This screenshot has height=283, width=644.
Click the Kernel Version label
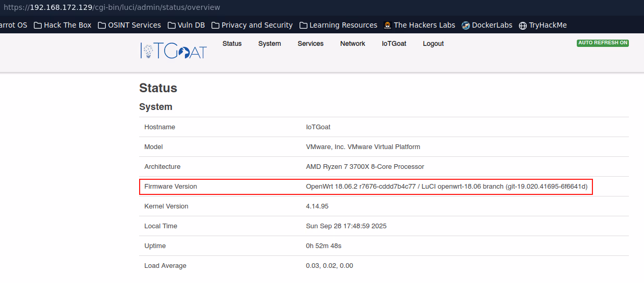[x=166, y=206]
